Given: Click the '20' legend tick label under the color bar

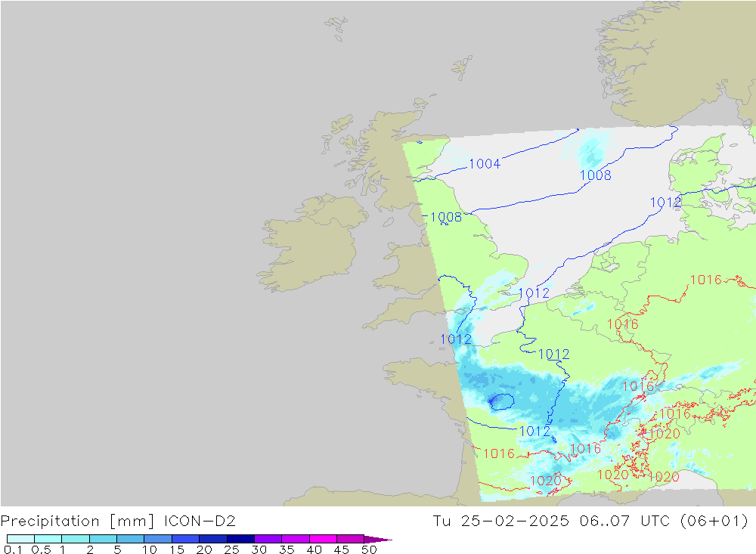Looking at the screenshot, I should [x=204, y=549].
